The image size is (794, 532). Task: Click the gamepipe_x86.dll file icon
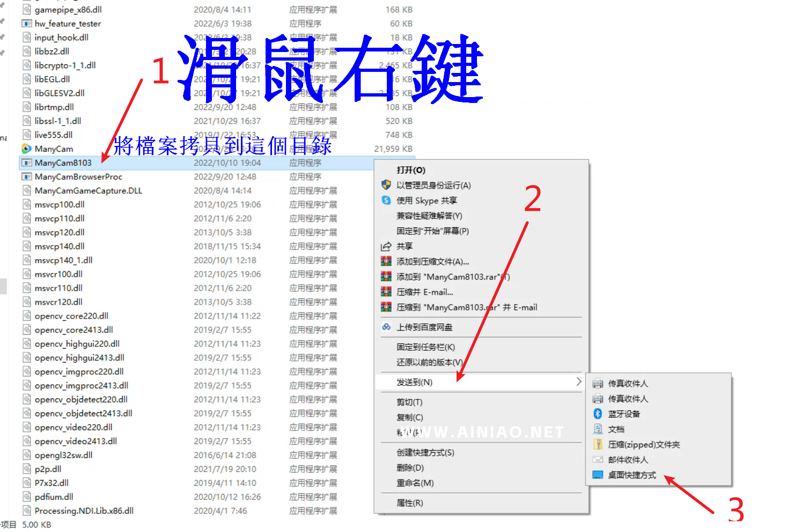pos(26,10)
